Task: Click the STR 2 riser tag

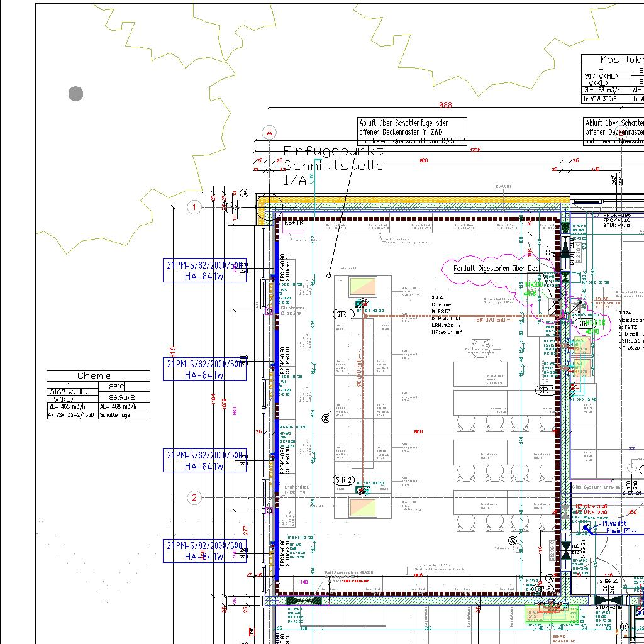Action: pos(343,480)
